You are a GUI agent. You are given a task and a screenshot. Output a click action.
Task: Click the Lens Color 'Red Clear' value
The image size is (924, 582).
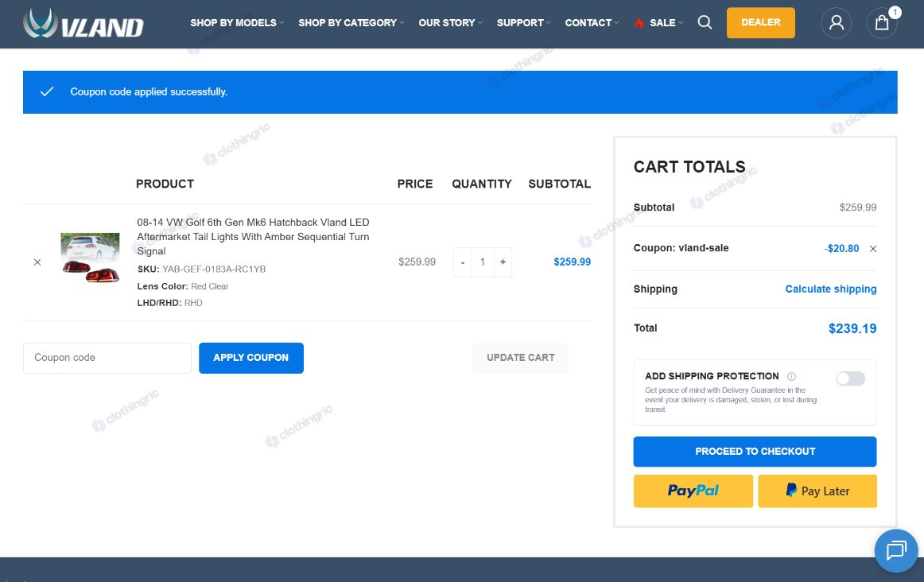(210, 286)
